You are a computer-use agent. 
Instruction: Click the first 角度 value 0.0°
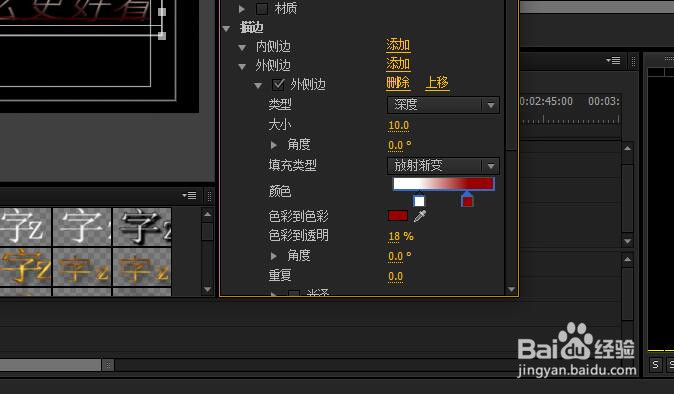[x=400, y=145]
